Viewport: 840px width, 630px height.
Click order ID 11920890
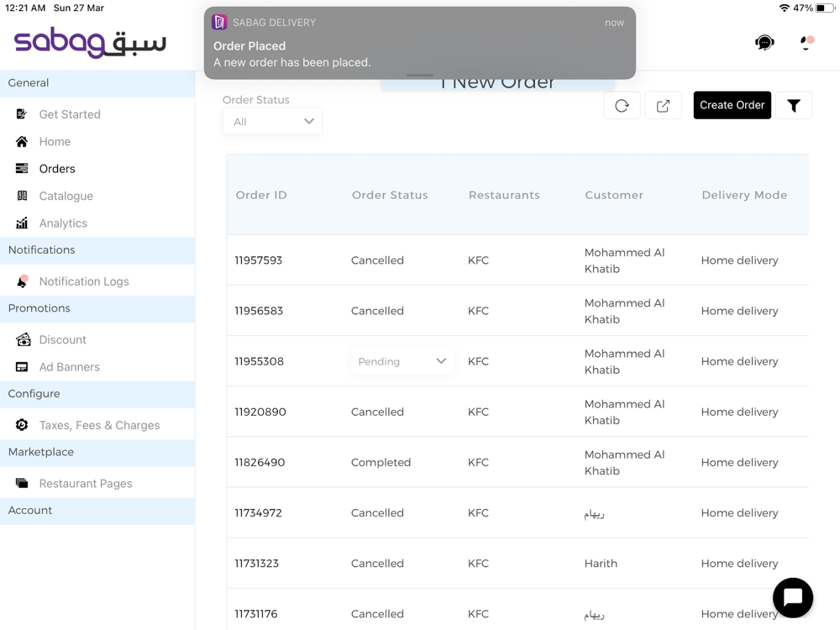click(x=260, y=412)
